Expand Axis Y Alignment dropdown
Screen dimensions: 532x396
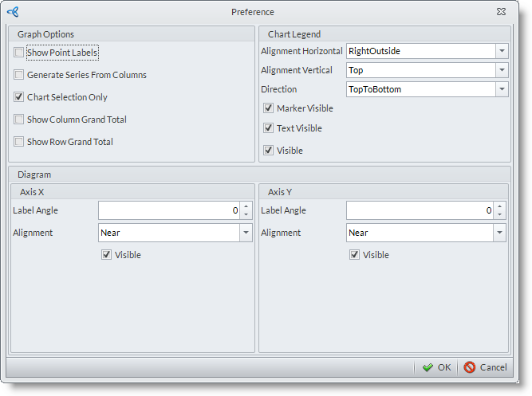(x=499, y=233)
